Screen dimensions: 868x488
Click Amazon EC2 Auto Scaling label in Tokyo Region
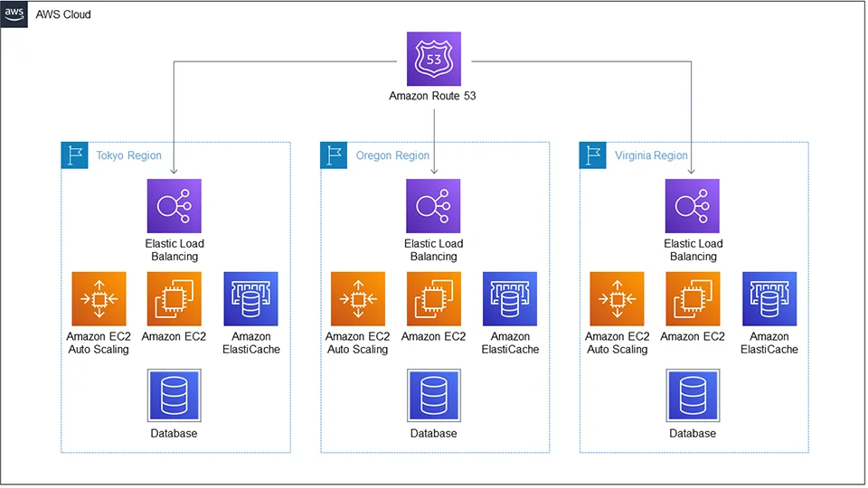click(x=99, y=343)
